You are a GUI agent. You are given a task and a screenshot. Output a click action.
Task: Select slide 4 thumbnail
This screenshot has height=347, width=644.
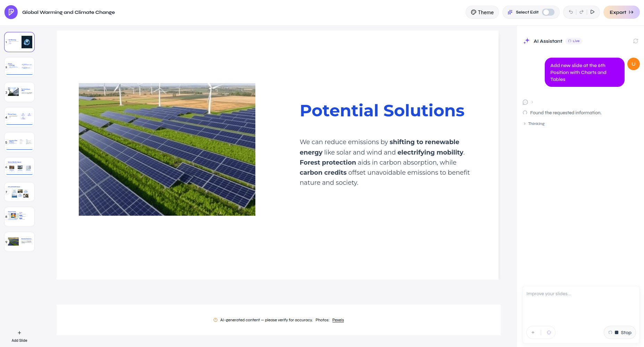19,117
